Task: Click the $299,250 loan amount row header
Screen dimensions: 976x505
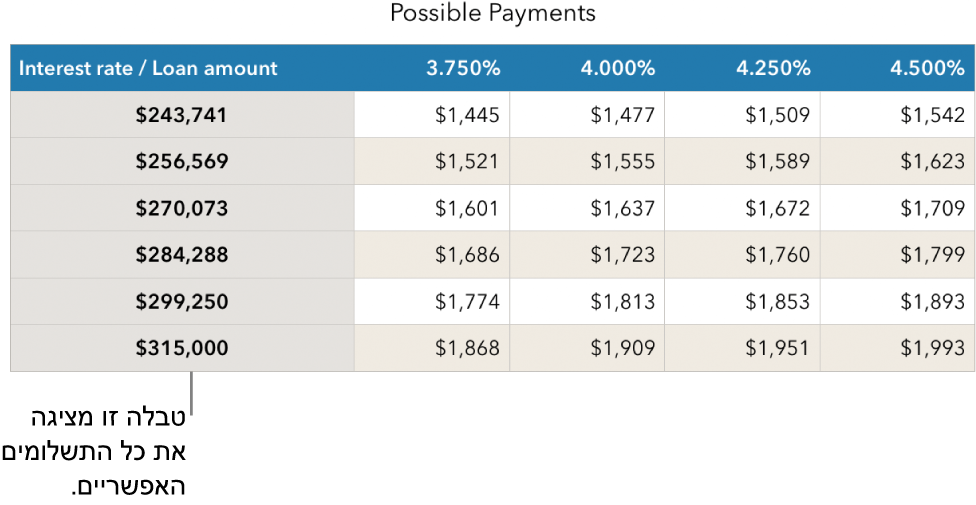Action: 182,301
